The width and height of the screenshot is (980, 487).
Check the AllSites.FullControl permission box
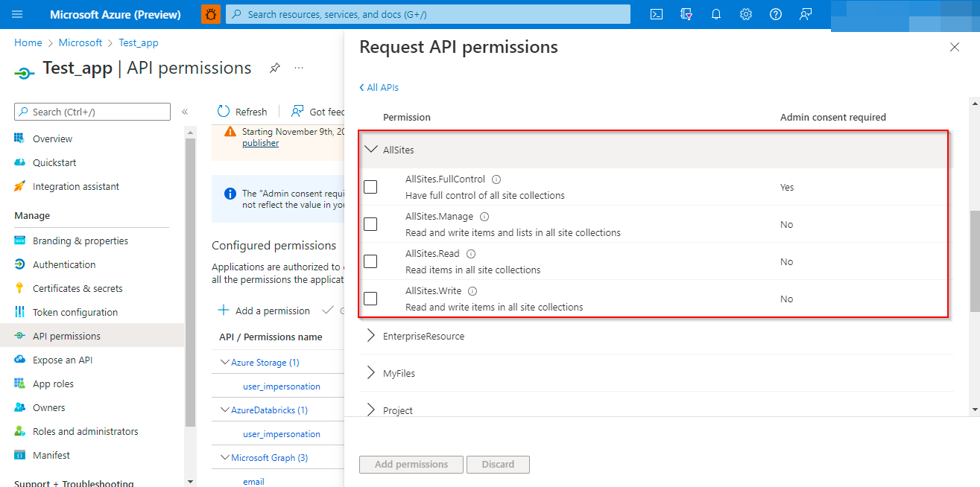tap(370, 187)
